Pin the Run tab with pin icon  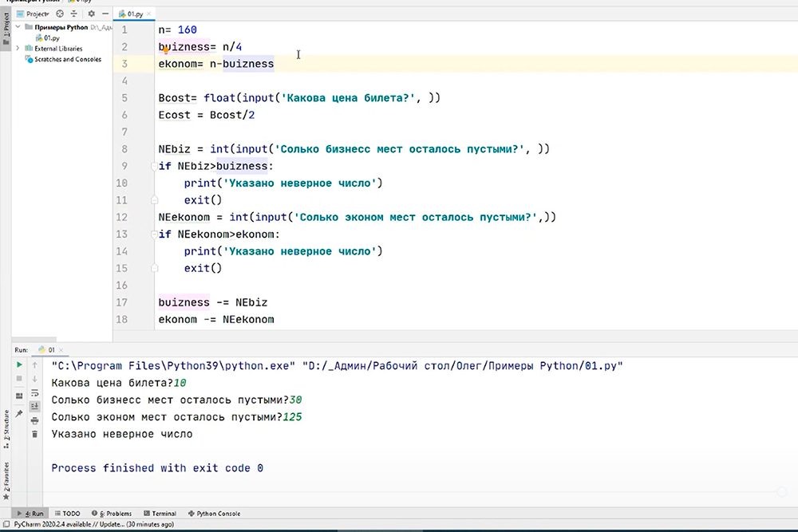coord(19,413)
